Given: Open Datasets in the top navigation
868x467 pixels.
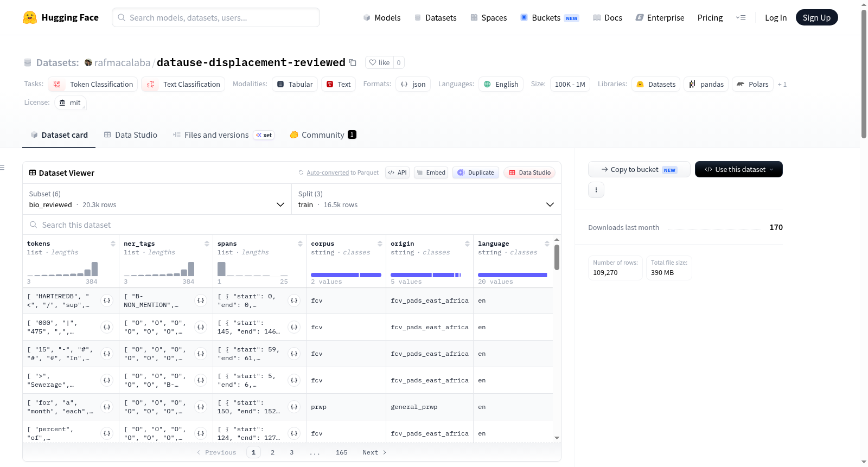Looking at the screenshot, I should point(436,18).
